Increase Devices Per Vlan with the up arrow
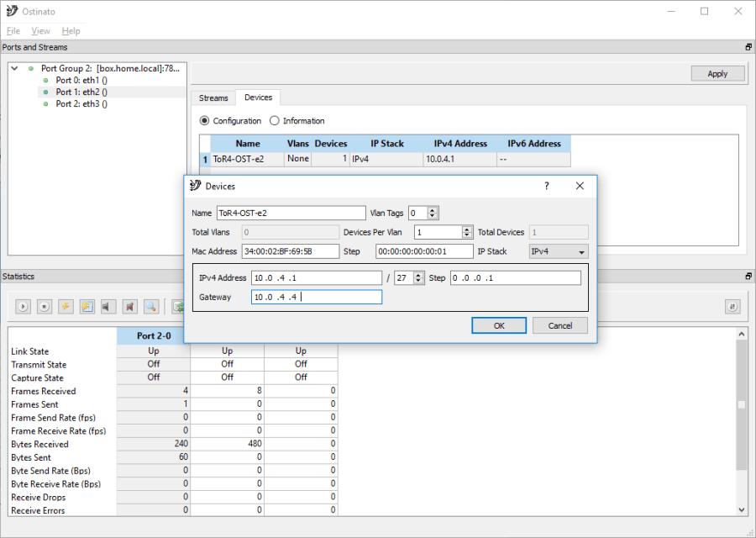 [467, 229]
